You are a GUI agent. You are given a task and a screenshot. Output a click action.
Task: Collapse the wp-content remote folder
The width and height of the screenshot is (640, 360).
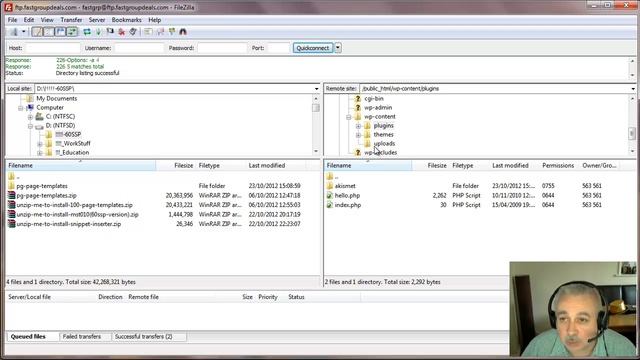point(349,117)
